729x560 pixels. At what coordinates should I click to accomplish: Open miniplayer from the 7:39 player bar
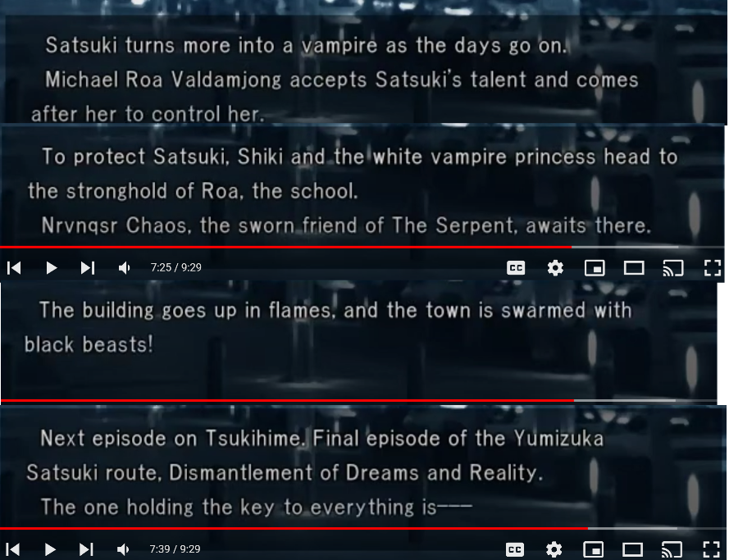pyautogui.click(x=593, y=549)
